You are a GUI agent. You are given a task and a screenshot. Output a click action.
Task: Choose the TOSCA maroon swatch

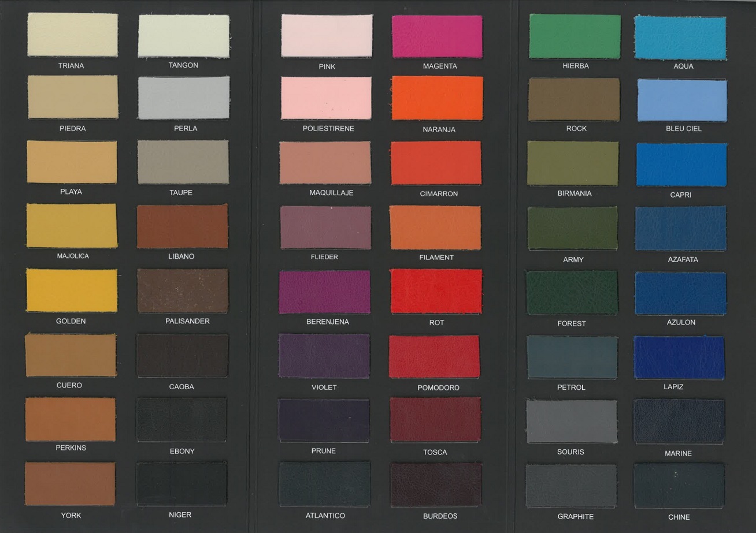tap(435, 420)
